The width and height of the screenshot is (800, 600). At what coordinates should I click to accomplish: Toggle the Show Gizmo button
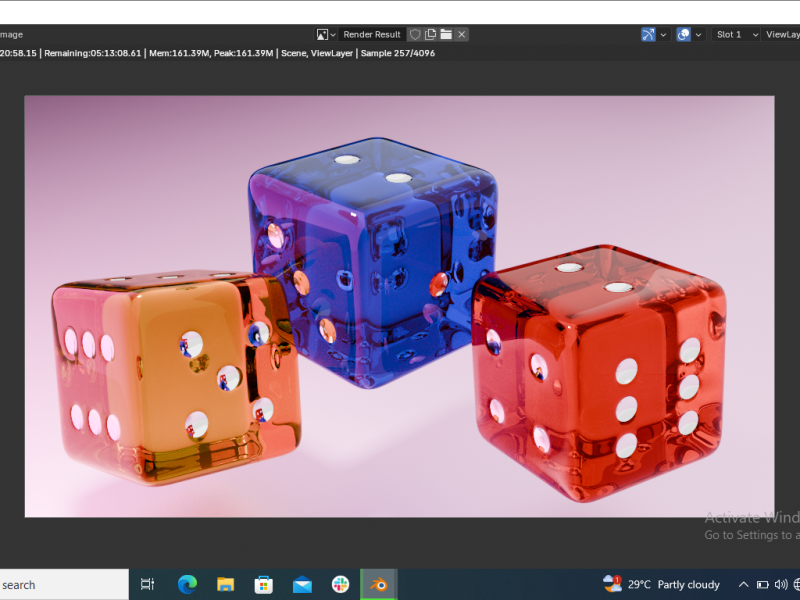point(649,34)
